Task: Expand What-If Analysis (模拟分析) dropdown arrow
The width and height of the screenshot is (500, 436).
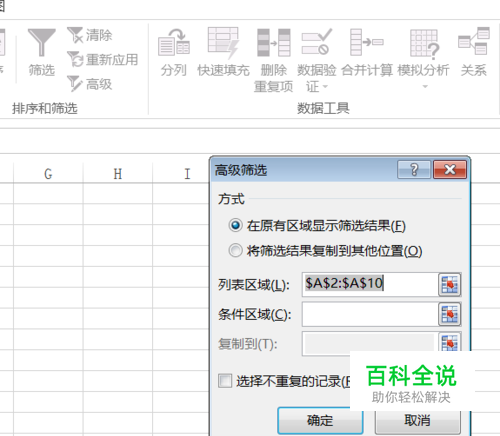Action: point(425,87)
